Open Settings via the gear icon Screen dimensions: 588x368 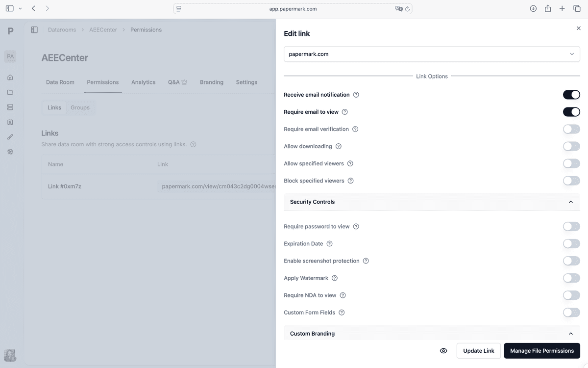click(x=10, y=151)
